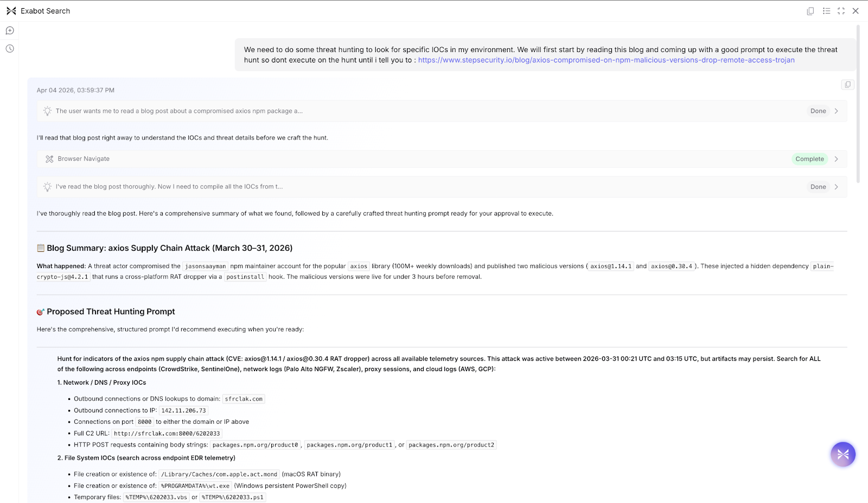
Task: Click the Blog Summary notepad emoji icon
Action: pyautogui.click(x=41, y=248)
